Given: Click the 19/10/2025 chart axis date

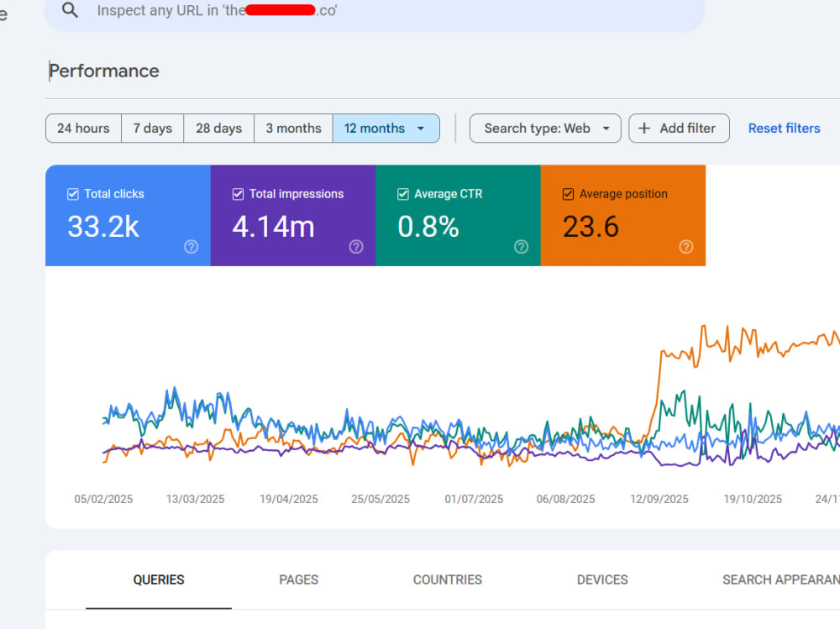Looking at the screenshot, I should [x=753, y=499].
